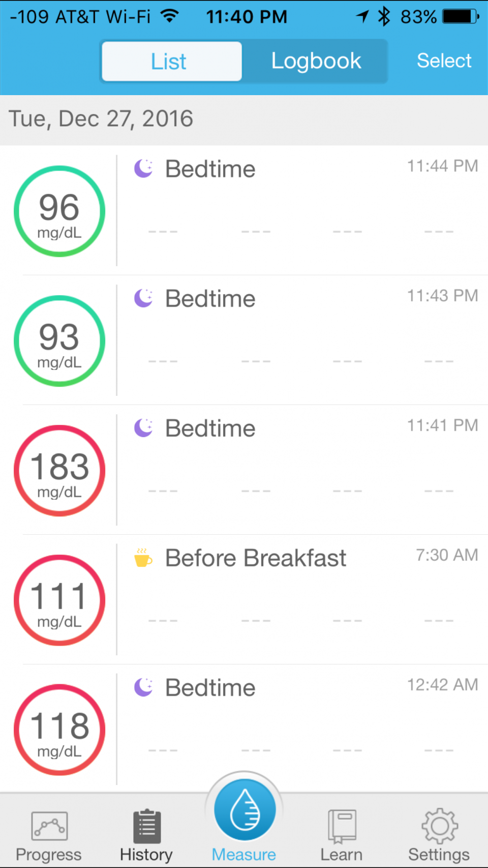Switch to the Logbook view
The width and height of the screenshot is (488, 868).
316,62
